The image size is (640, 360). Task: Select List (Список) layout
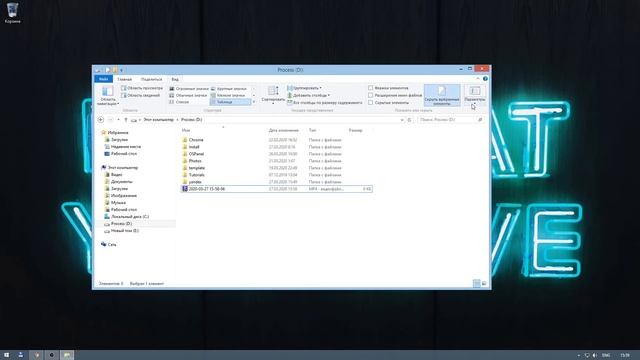pos(179,102)
